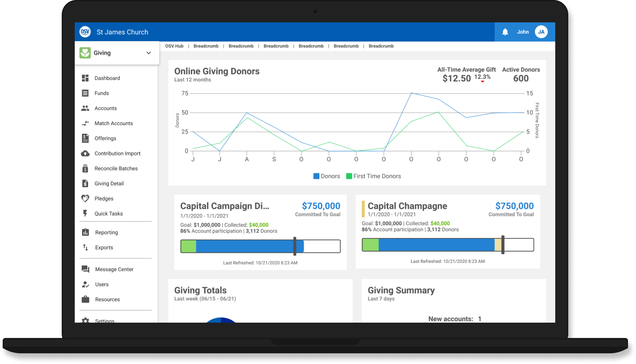Open Match Accounts menu item

coord(113,123)
